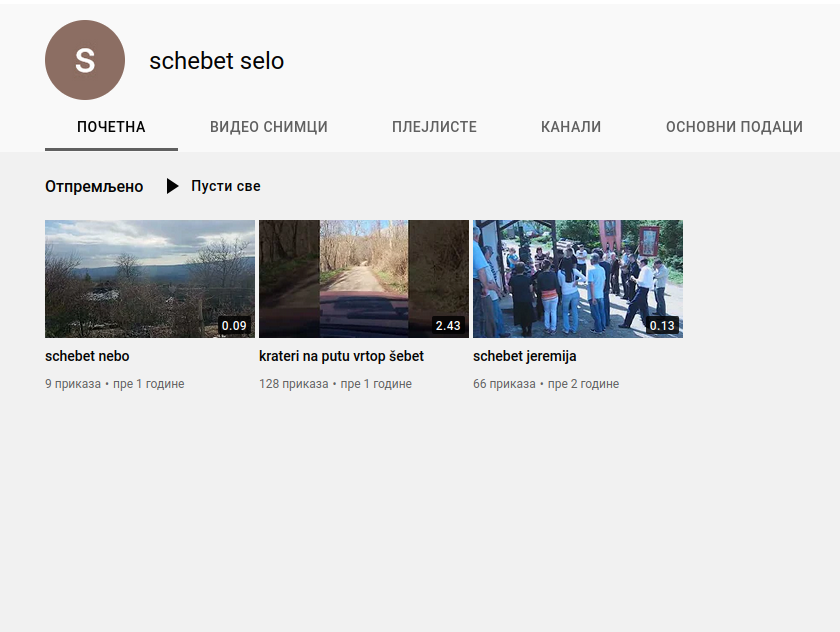
Task: Click the '128 приказа • пре 1 године' text
Action: click(335, 384)
